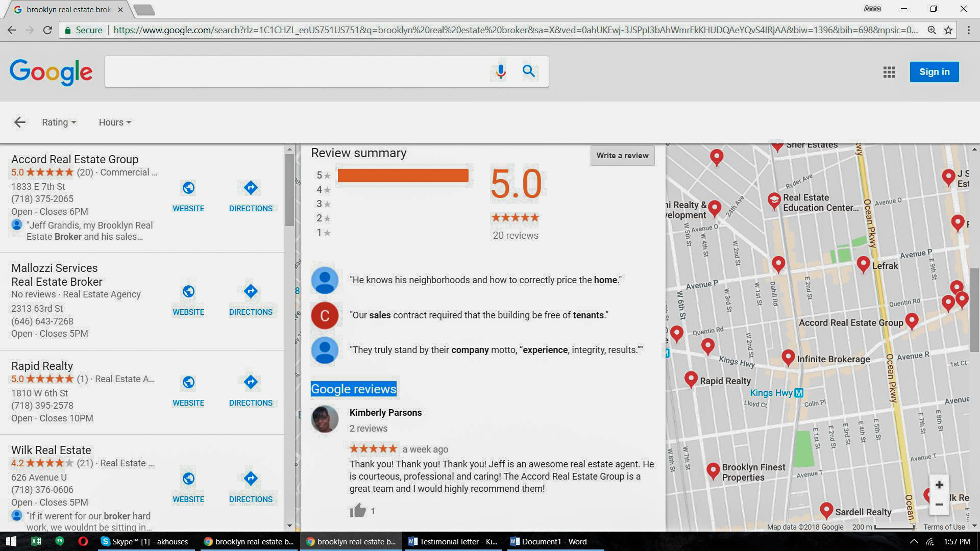
Task: Expand the Rating filter dropdown
Action: click(59, 122)
